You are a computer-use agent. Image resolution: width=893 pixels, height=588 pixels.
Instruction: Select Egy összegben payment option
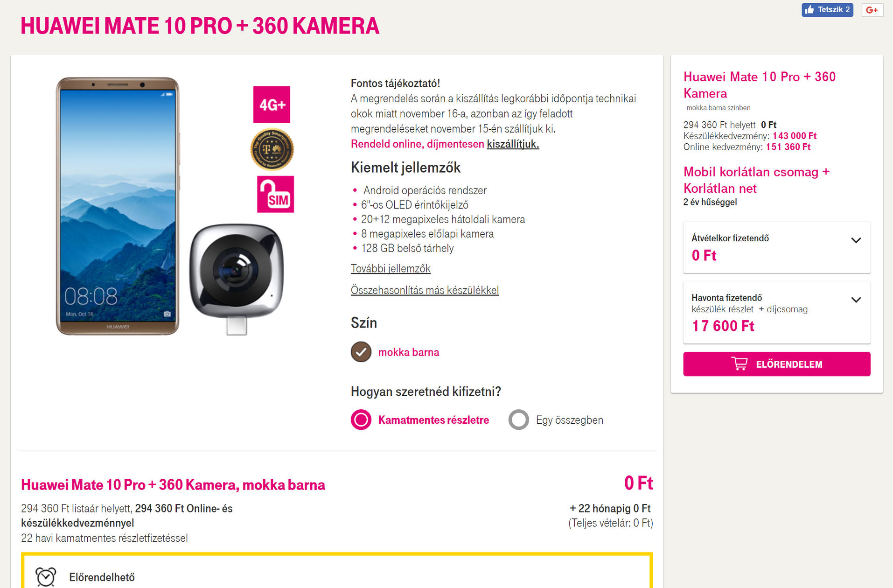point(519,420)
